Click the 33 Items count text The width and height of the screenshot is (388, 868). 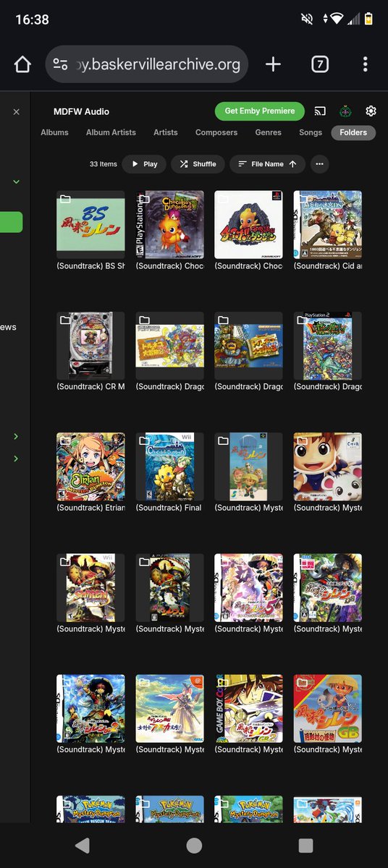tap(104, 164)
